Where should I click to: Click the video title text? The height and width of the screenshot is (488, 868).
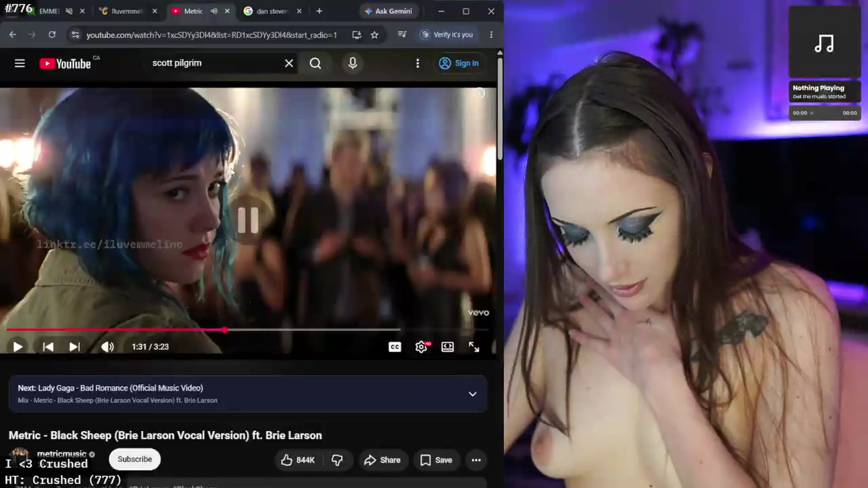[165, 435]
